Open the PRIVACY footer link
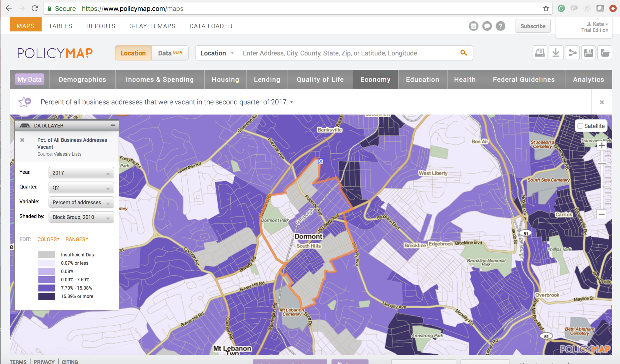Image resolution: width=620 pixels, height=364 pixels. point(44,362)
